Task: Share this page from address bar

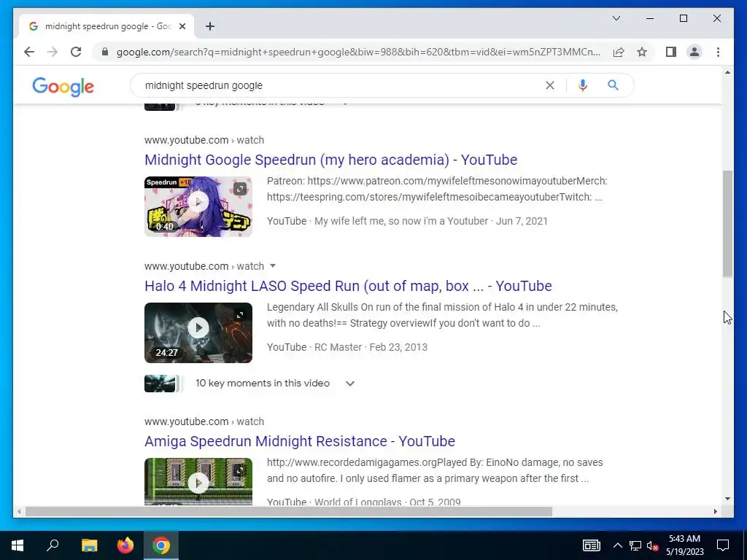Action: tap(619, 52)
